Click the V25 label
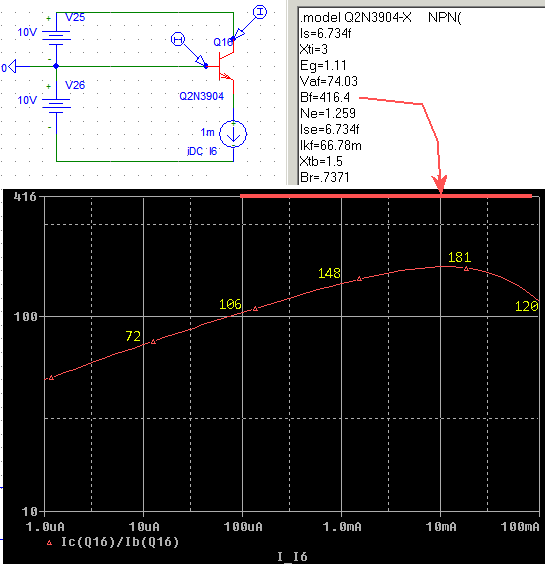The width and height of the screenshot is (545, 564). (x=75, y=17)
